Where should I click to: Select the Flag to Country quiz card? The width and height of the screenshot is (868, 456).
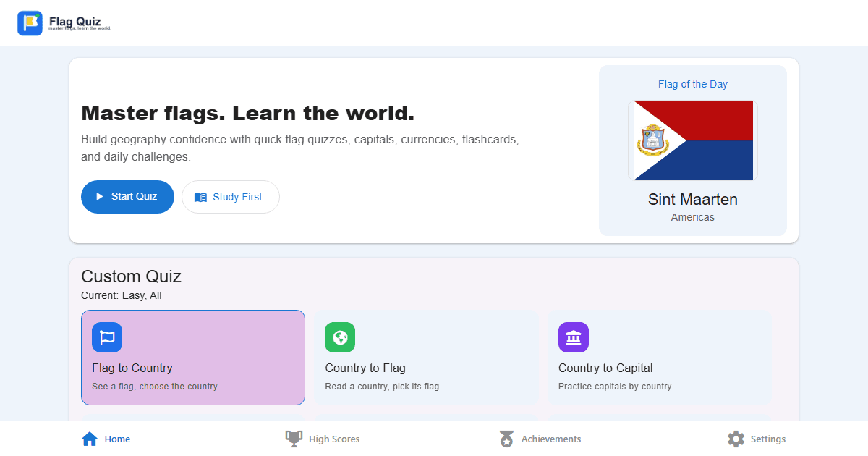[193, 358]
